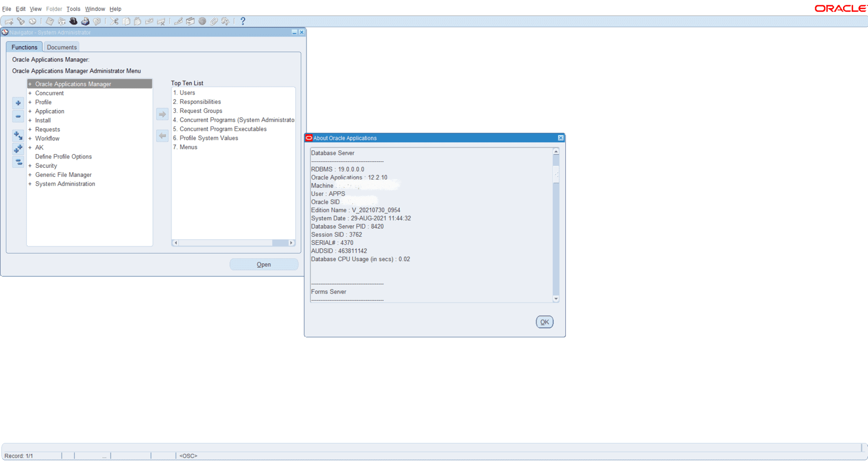The height and width of the screenshot is (462, 868).
Task: Switch to the Functions tab
Action: click(24, 47)
